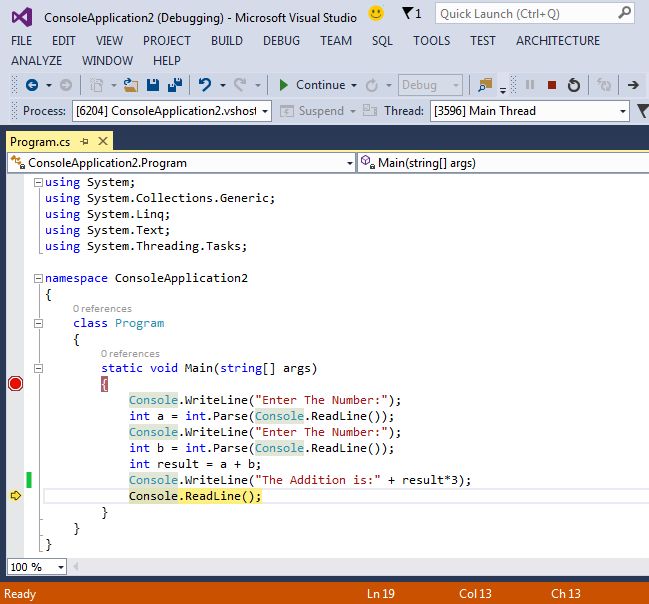Screen dimensions: 649x604
Task: Open the ConsoleApplication2.Program class dropdown
Action: pos(181,163)
